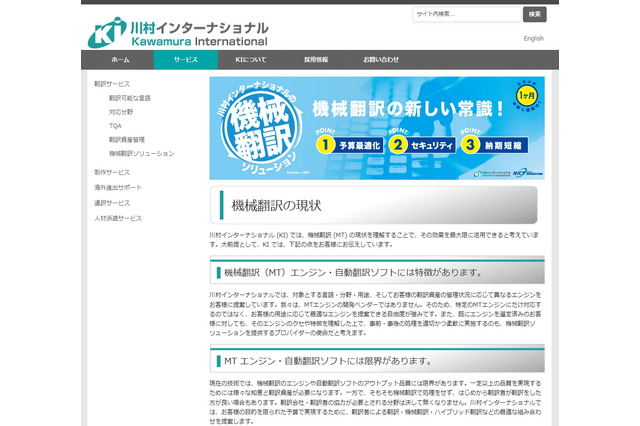The width and height of the screenshot is (640, 426).
Task: Click the round 機械翻訳ソリューション stamp emblem
Action: (x=260, y=129)
